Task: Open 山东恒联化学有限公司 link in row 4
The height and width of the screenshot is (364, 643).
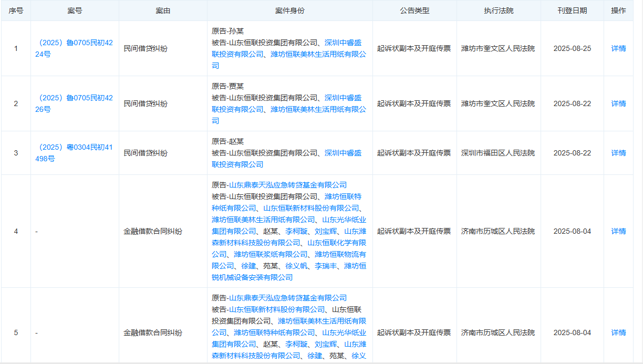Action: tap(289, 248)
